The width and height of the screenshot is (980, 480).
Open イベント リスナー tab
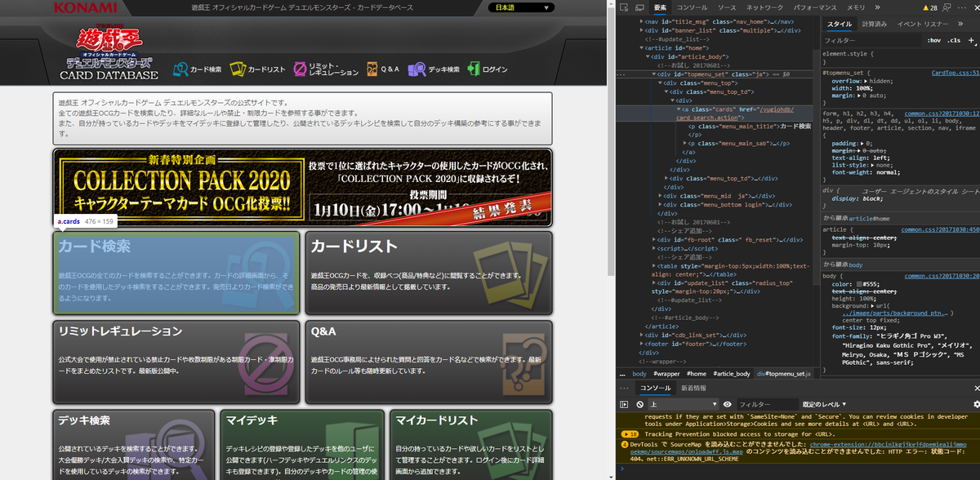923,24
